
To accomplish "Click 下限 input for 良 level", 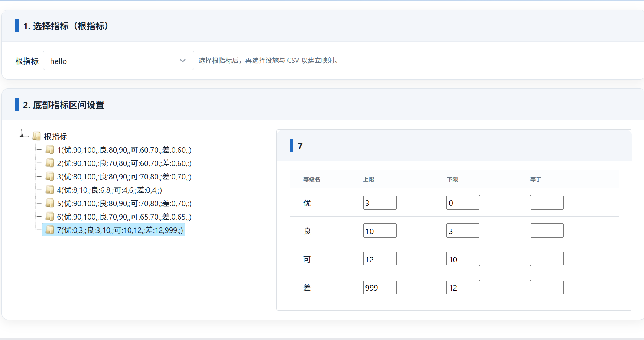I will (x=463, y=231).
